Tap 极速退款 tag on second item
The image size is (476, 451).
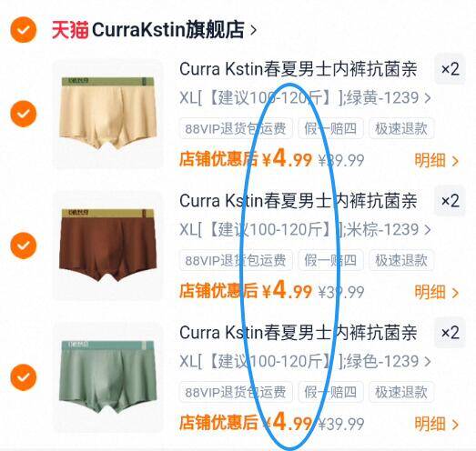401,260
